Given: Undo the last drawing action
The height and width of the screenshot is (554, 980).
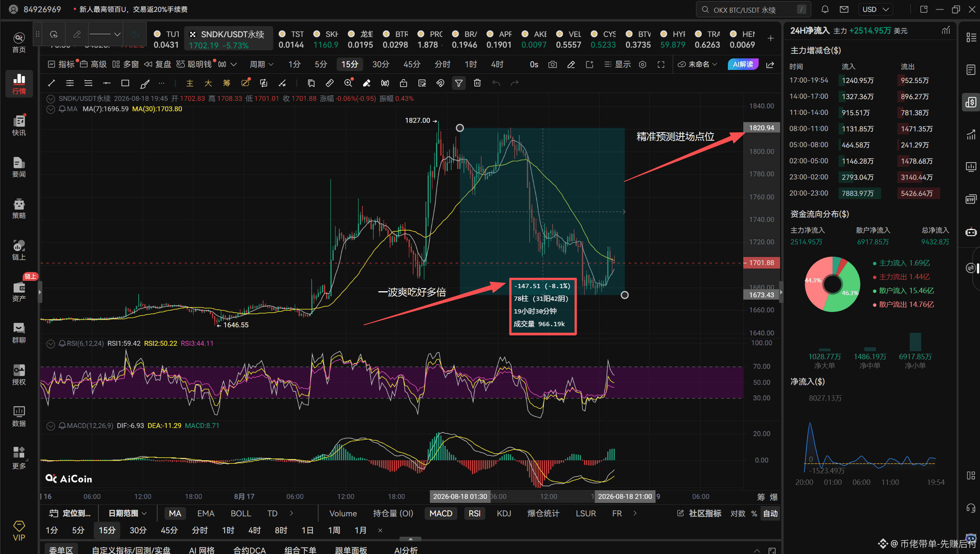Looking at the screenshot, I should click(496, 83).
